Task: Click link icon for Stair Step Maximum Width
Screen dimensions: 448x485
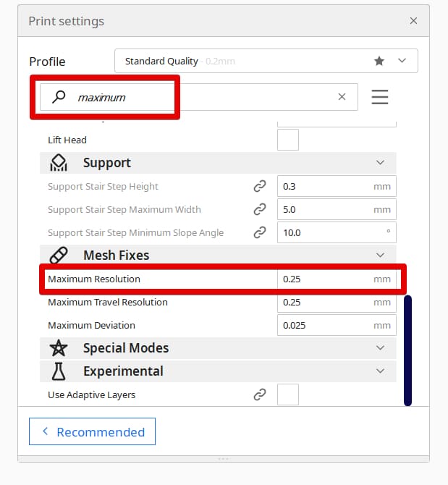Action: click(260, 209)
